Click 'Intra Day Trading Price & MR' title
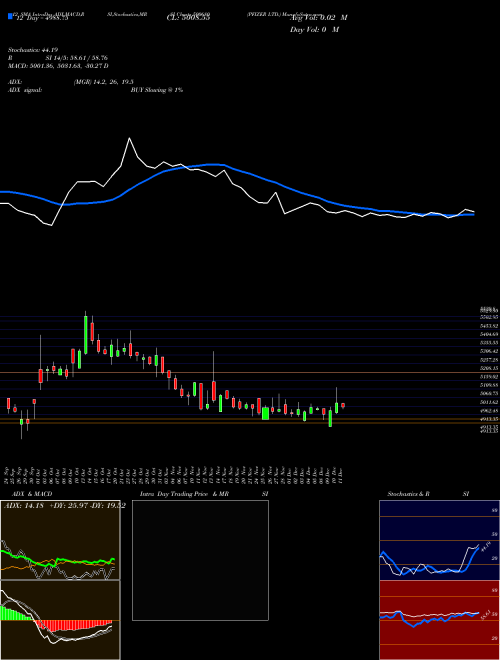500x660 pixels. [x=184, y=494]
